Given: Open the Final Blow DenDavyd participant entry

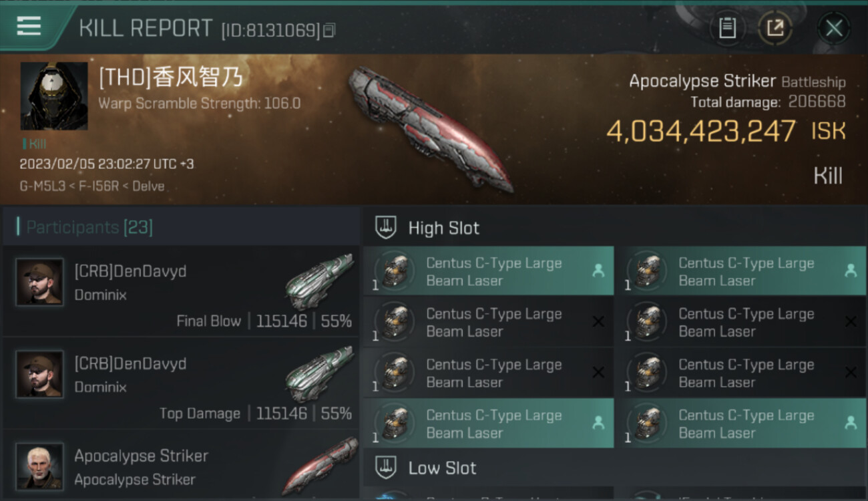Looking at the screenshot, I should coord(181,291).
